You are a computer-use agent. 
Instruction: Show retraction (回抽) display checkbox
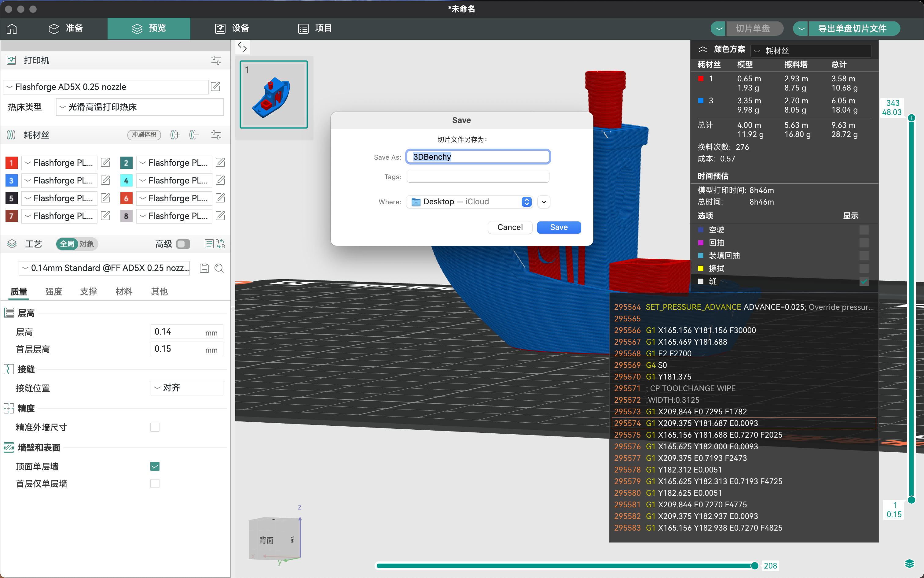click(x=864, y=243)
